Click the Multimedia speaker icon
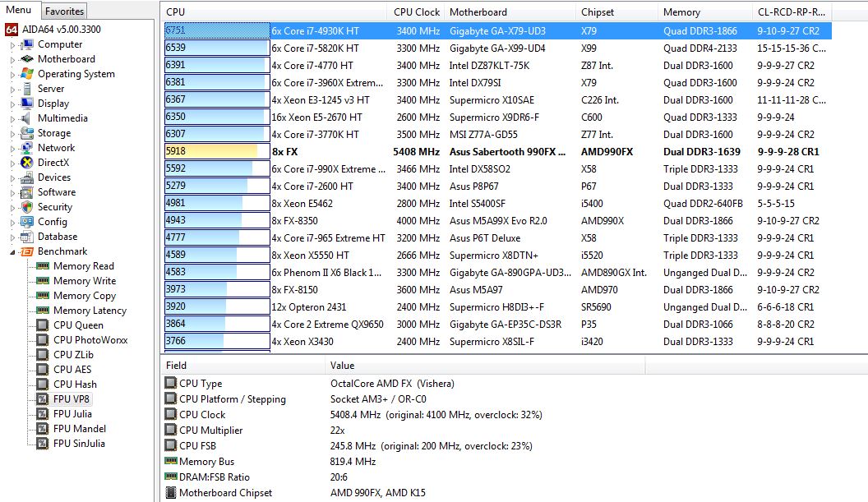This screenshot has height=502, width=868. click(x=25, y=118)
